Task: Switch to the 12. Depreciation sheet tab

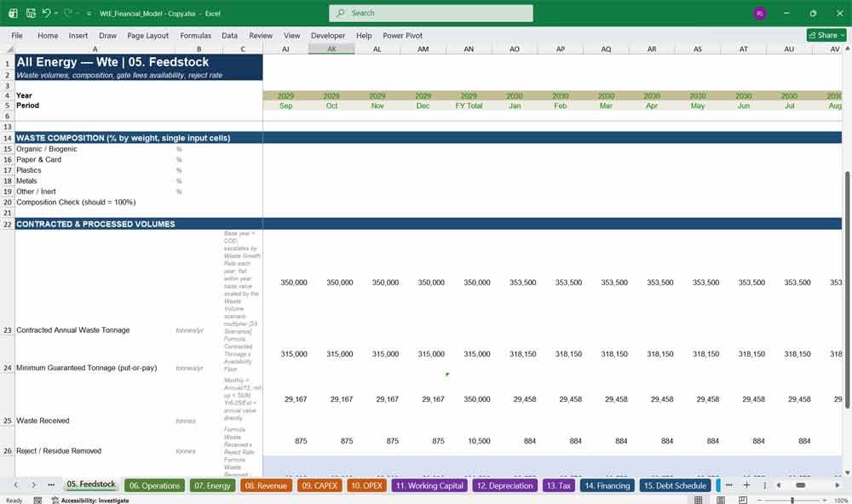Action: point(504,485)
